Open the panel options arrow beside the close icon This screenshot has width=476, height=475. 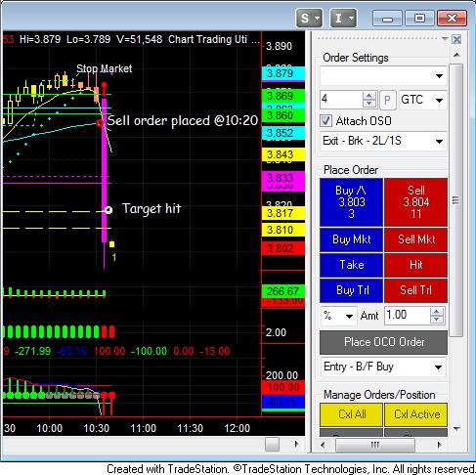(x=445, y=39)
